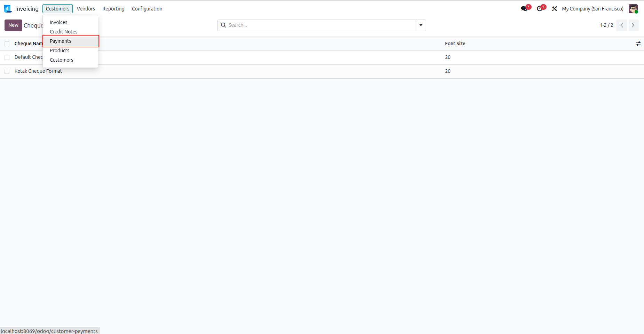Sort by the Font Size column header

(455, 44)
